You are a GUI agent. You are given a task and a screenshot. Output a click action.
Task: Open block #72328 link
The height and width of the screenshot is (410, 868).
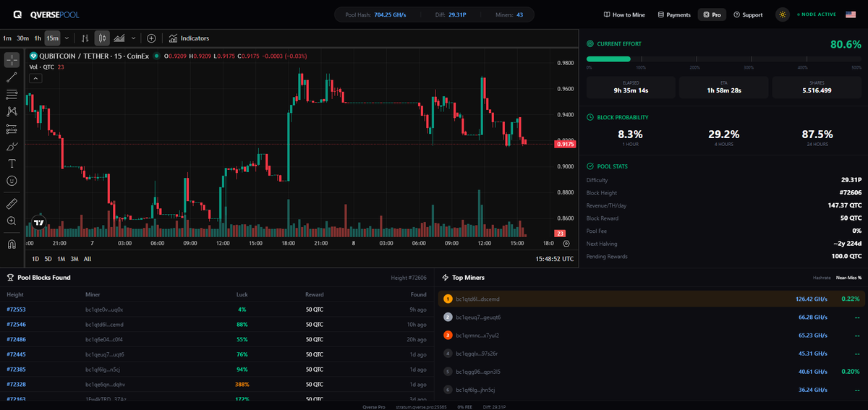coord(17,385)
